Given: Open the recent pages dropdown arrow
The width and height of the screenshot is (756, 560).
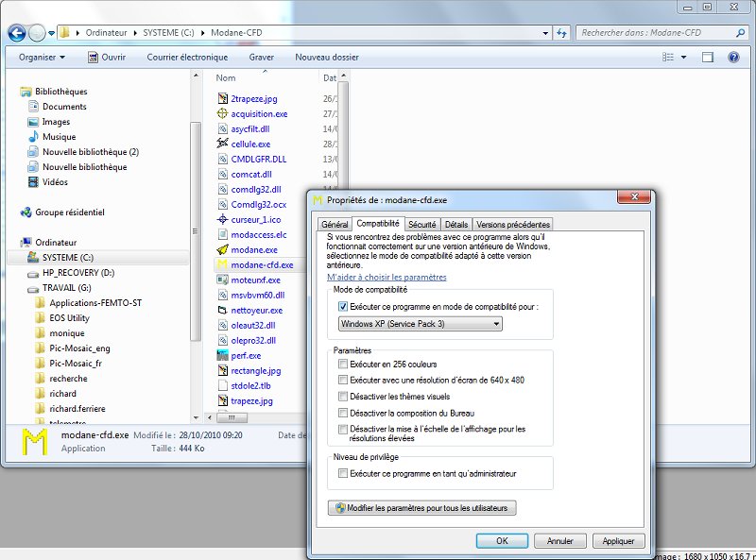Looking at the screenshot, I should pyautogui.click(x=51, y=33).
